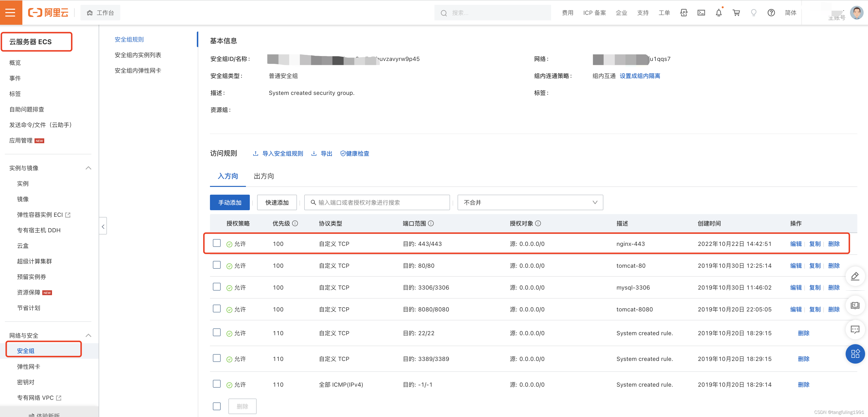This screenshot has height=417, width=868.
Task: Select the tomcat-80 rule checkbox
Action: click(217, 265)
